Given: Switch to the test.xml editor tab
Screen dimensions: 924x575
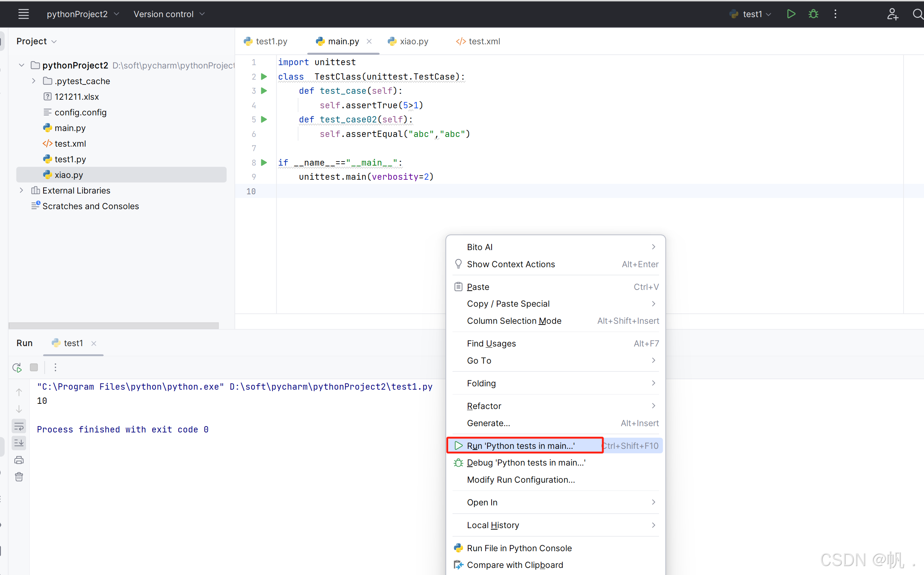Looking at the screenshot, I should [478, 41].
